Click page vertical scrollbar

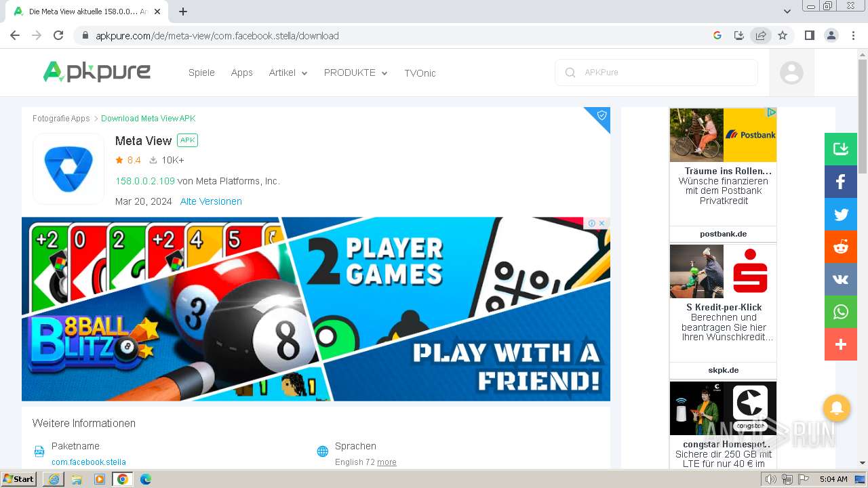tap(863, 115)
